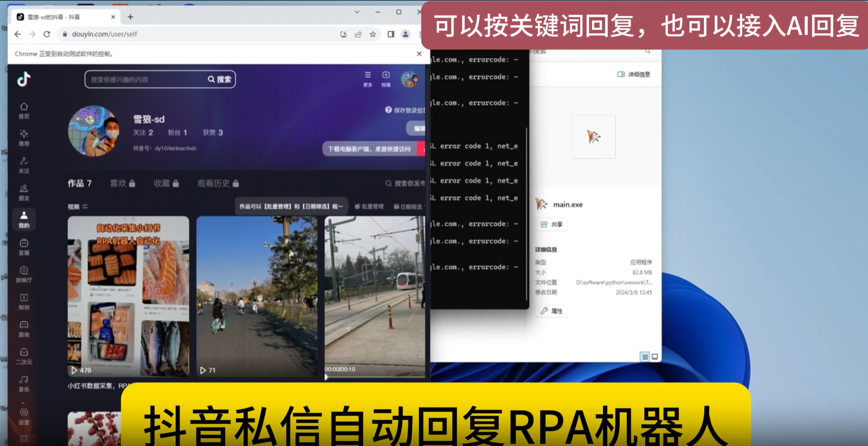This screenshot has height=446, width=868.
Task: Click the 视频 filter sliders icon
Action: pos(85,206)
